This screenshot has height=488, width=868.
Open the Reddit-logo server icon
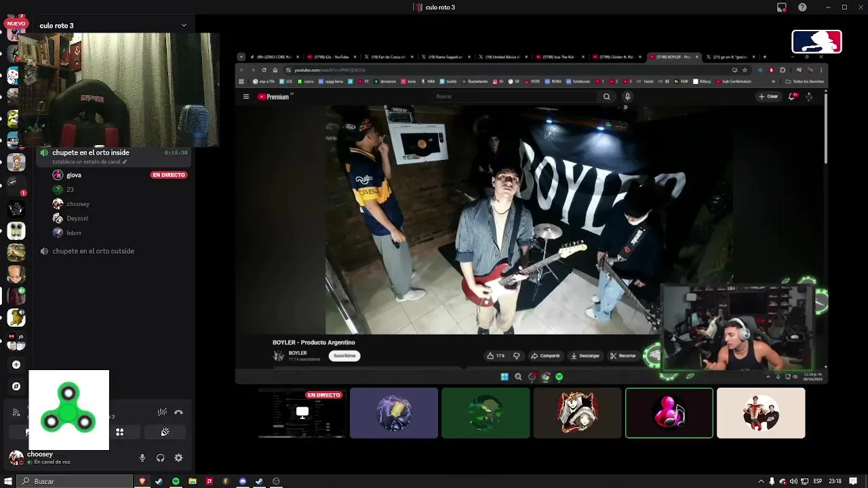(14, 75)
